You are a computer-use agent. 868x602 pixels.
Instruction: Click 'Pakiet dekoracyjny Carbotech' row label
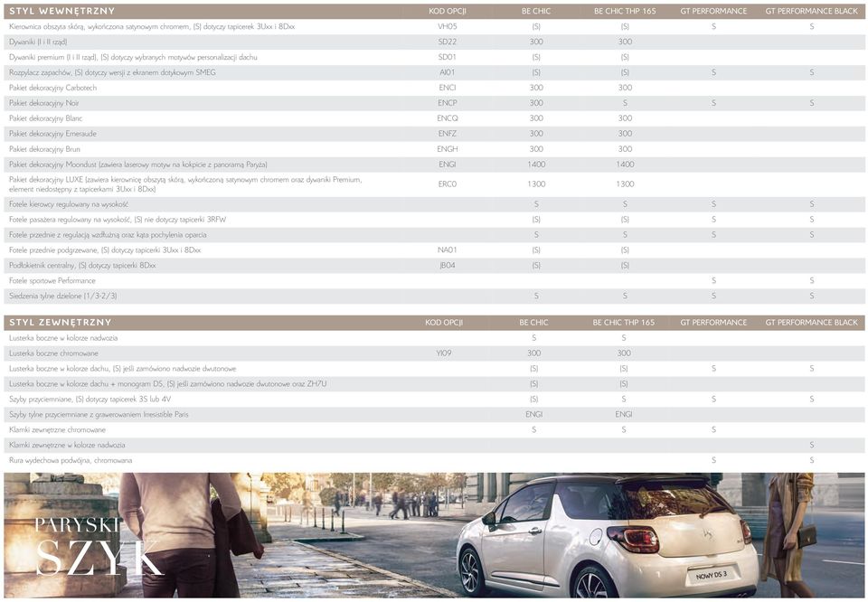[x=52, y=88]
